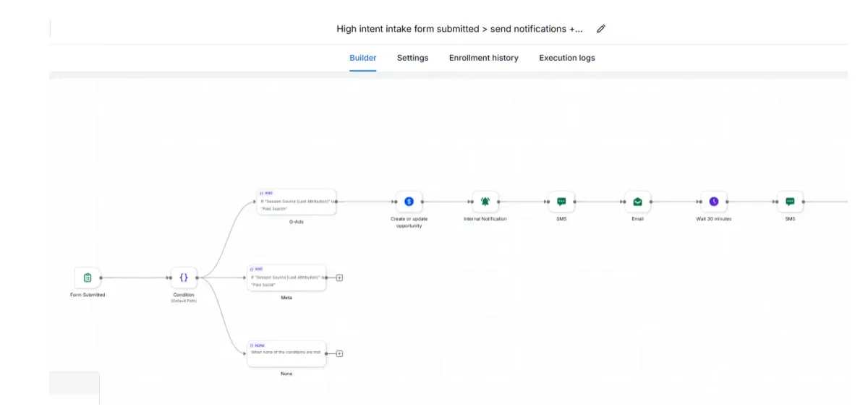Screen dimensions: 868x409
Task: Click the 'Condition' node label
Action: pos(184,295)
